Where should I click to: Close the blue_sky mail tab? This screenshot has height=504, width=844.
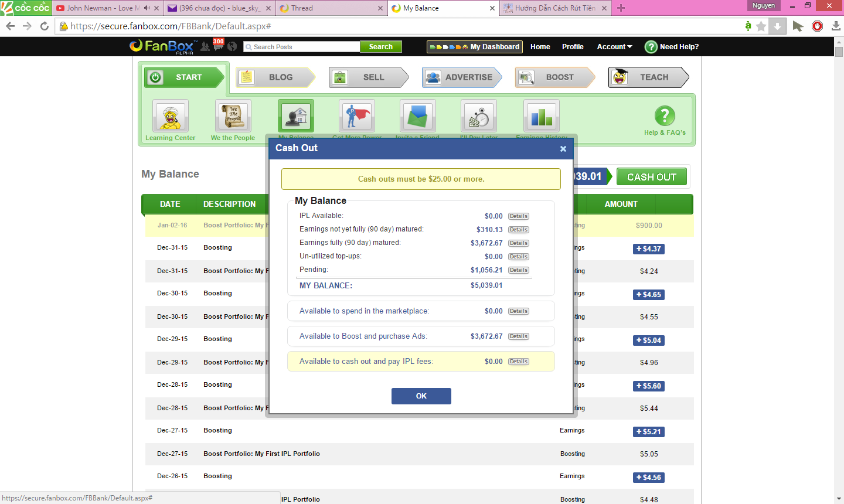click(268, 8)
